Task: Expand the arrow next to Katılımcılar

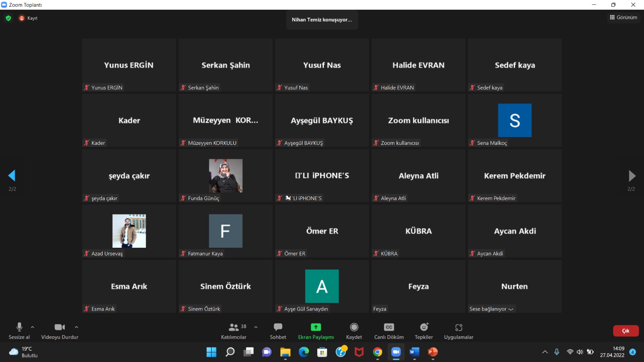Action: pyautogui.click(x=256, y=327)
